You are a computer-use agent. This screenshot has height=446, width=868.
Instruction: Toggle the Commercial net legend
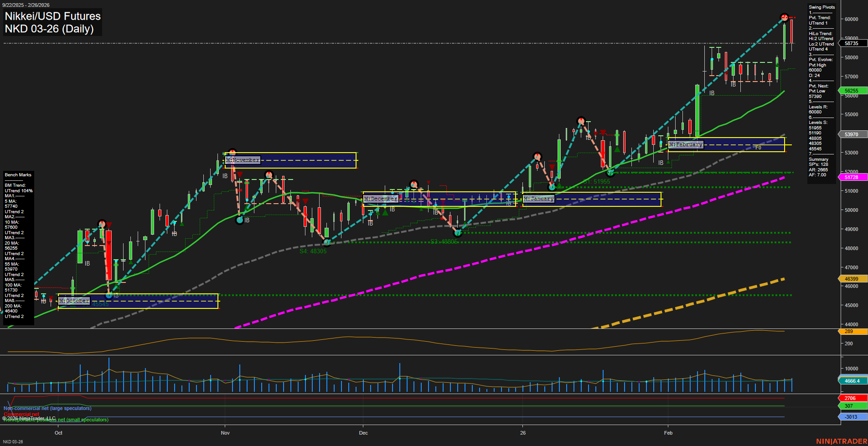(22, 414)
